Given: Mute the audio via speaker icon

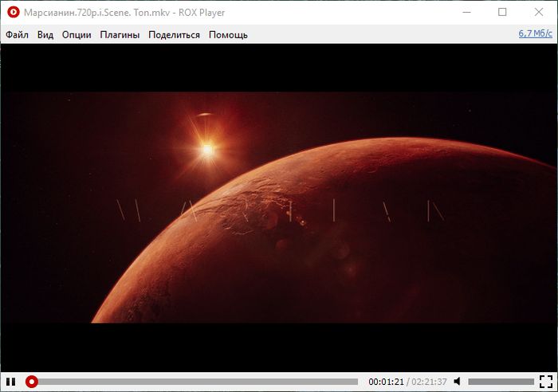Looking at the screenshot, I should point(458,382).
